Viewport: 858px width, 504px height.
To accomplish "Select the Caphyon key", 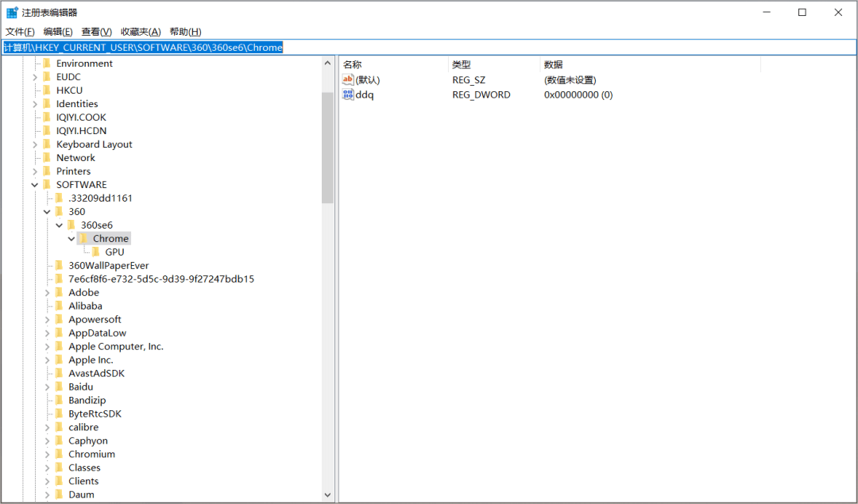I will tap(88, 441).
